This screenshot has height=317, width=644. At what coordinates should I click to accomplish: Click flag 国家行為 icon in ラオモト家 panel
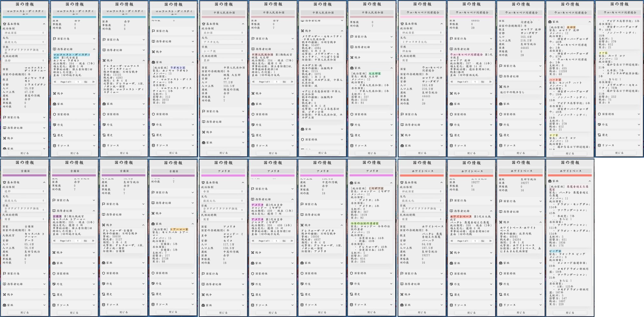click(x=153, y=31)
